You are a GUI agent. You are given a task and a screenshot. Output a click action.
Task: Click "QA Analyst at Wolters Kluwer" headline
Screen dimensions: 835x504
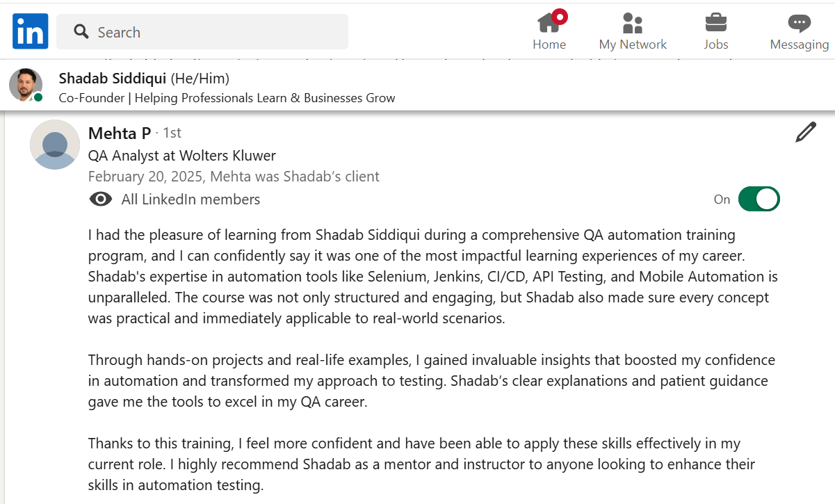pyautogui.click(x=182, y=156)
